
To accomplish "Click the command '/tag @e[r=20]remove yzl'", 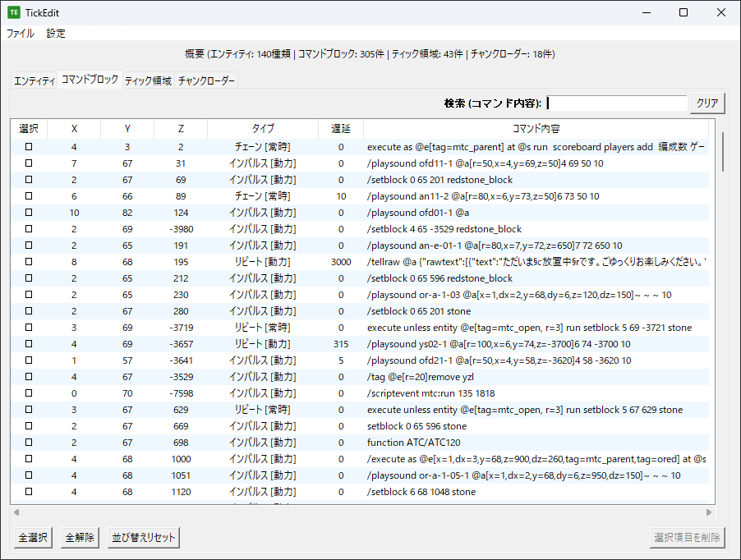I will point(421,377).
